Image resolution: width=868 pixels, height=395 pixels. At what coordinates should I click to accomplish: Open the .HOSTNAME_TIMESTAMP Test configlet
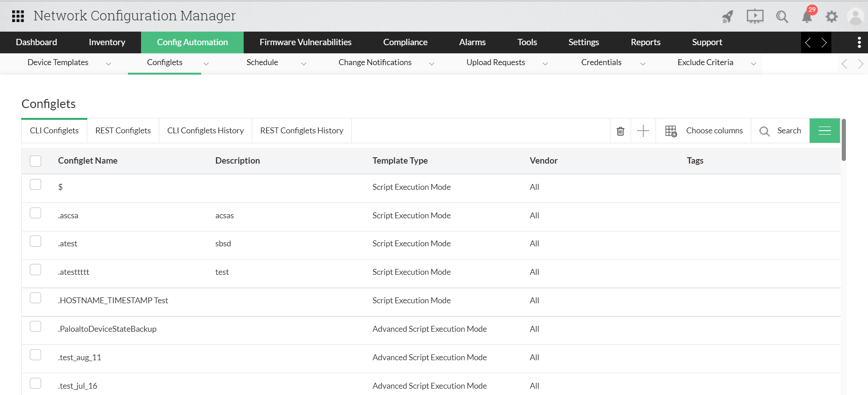coord(113,301)
